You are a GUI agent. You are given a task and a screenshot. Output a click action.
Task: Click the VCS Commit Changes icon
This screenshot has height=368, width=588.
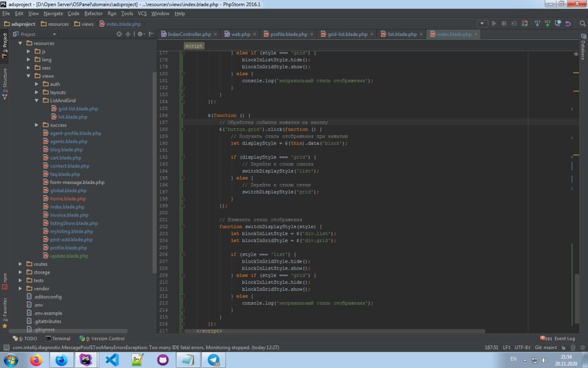click(548, 23)
